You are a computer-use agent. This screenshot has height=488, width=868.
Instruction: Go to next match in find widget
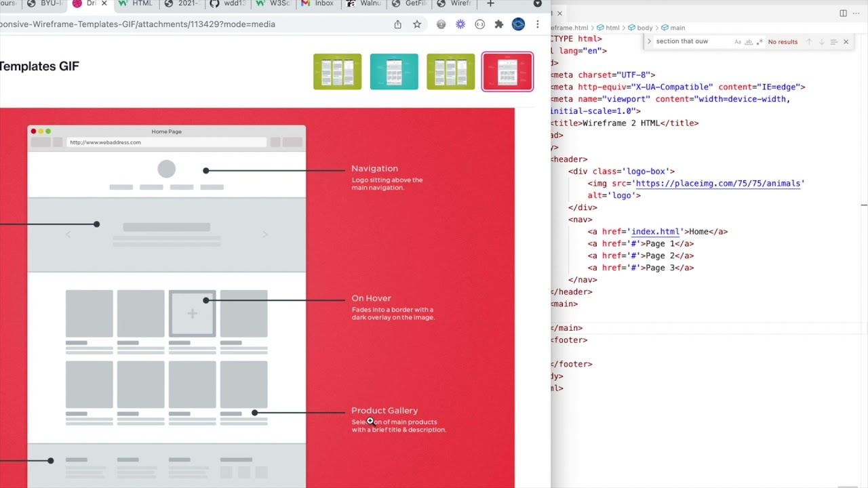point(821,42)
